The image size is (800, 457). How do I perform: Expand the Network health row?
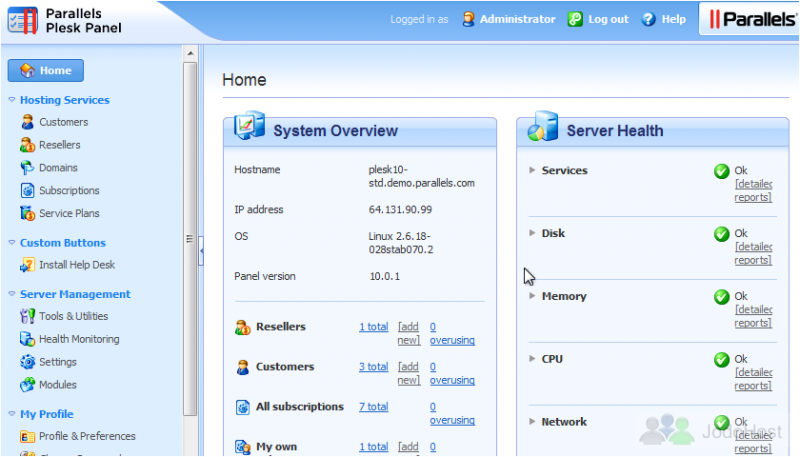(x=532, y=421)
